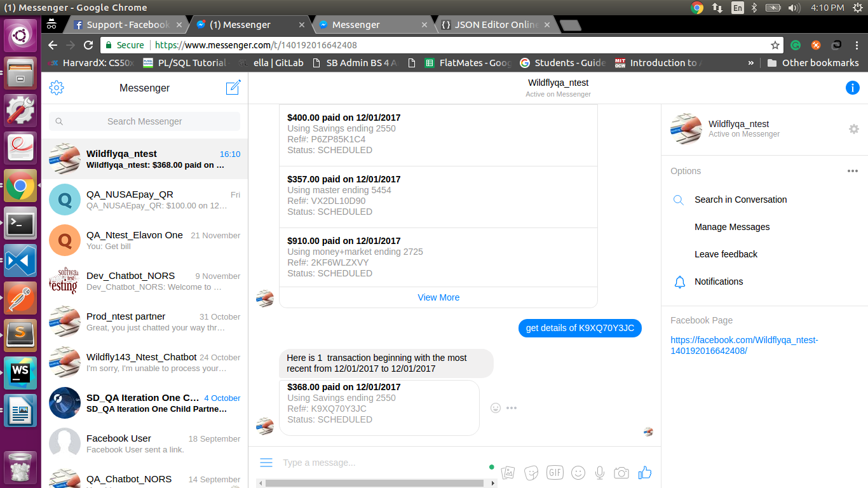Open FlatMates Google Sheets bookmark
This screenshot has width=868, height=488.
[x=468, y=63]
